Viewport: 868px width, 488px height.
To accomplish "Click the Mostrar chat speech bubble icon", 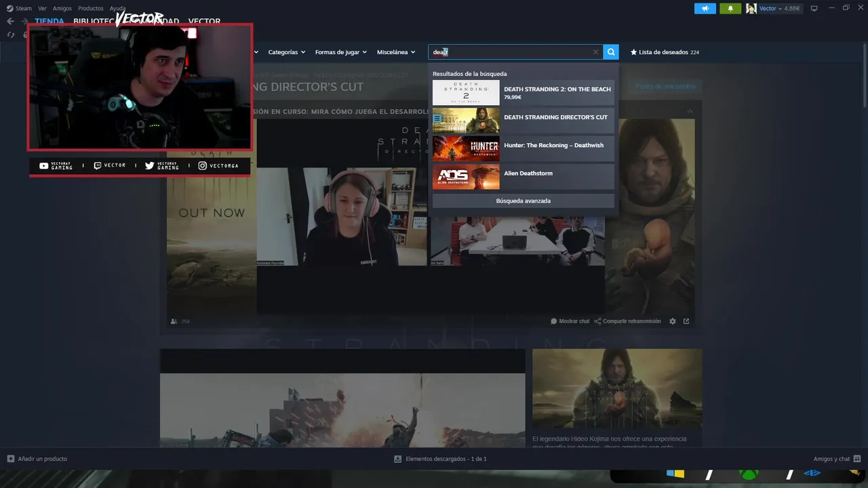I will pos(554,321).
